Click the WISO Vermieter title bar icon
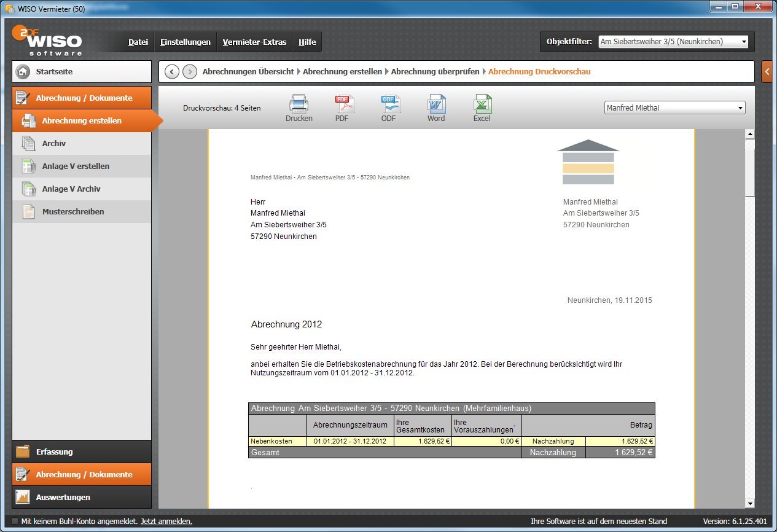The height and width of the screenshot is (532, 777). [9, 9]
